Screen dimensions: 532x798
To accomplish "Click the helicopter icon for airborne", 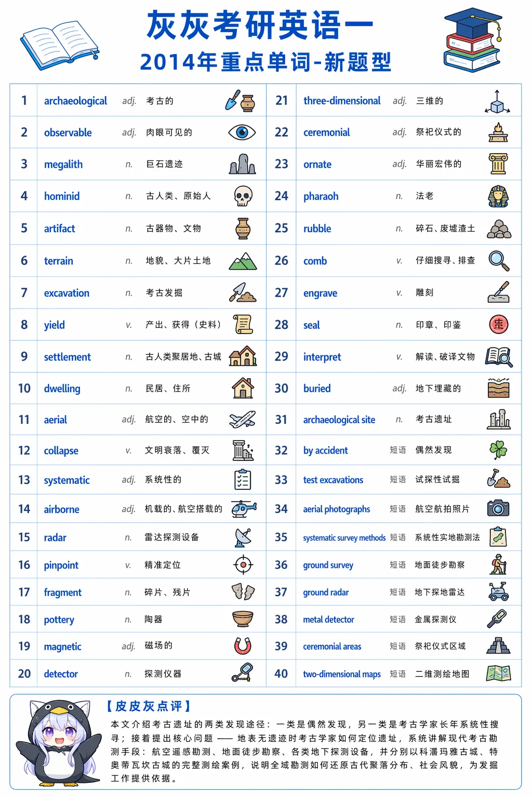I will tap(244, 509).
